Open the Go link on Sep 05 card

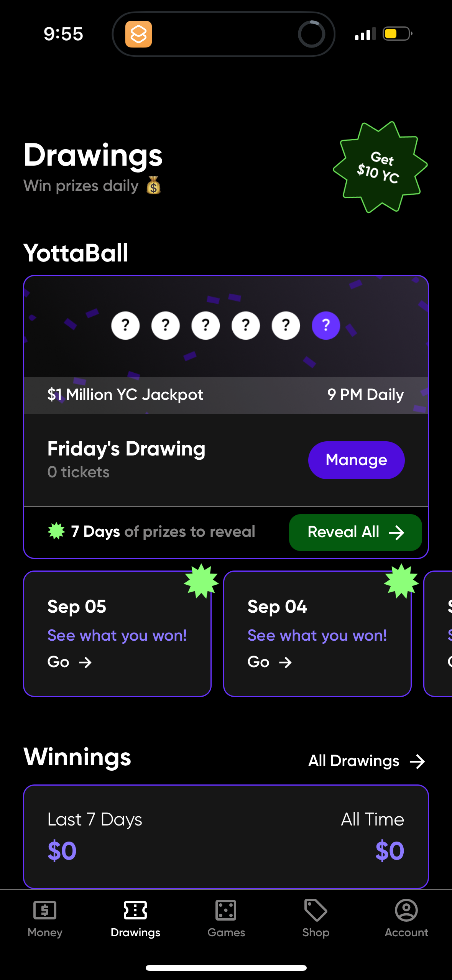click(69, 662)
